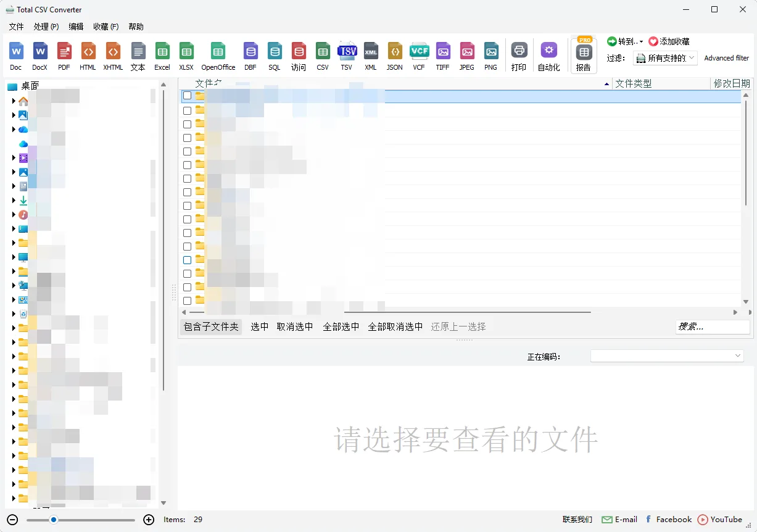Click the zoom out minus button
757x532 pixels.
(x=13, y=520)
